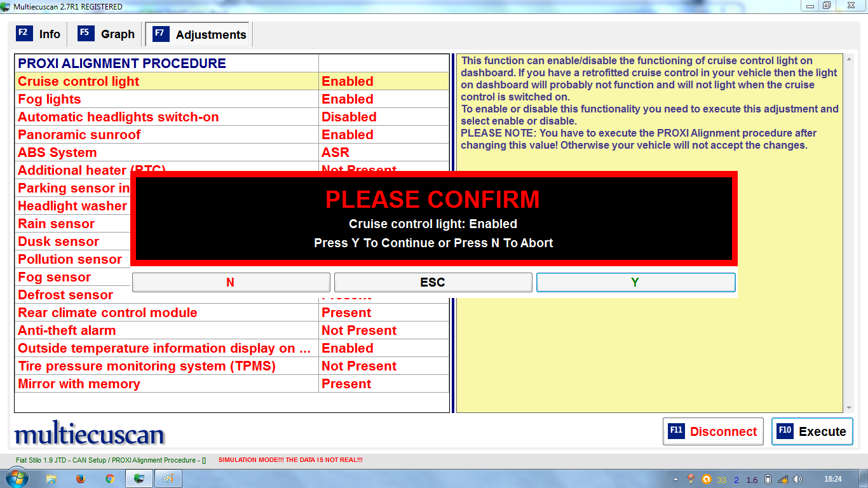Click description panel scrollbar down arrow
Screen dimensions: 868x488
(848, 408)
